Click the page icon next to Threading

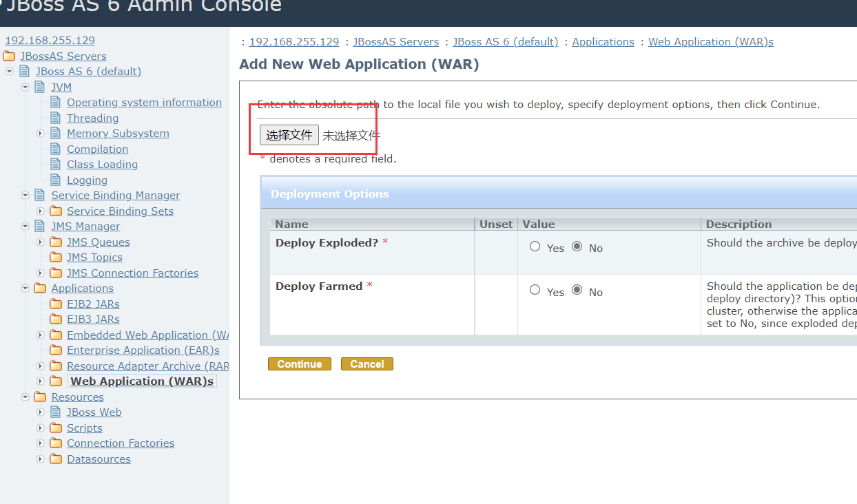(x=56, y=118)
